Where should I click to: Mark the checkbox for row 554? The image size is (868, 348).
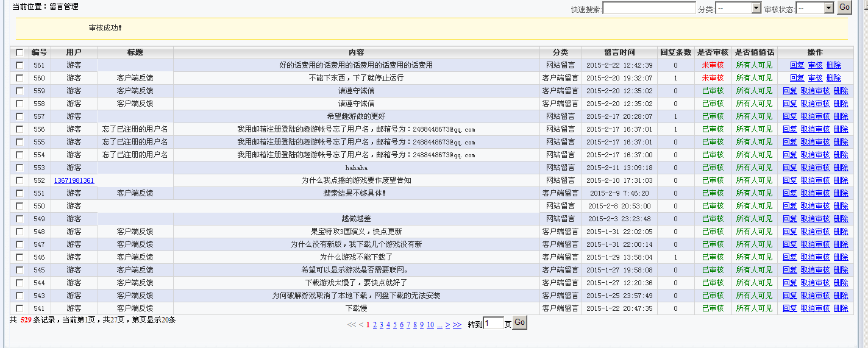pyautogui.click(x=20, y=155)
